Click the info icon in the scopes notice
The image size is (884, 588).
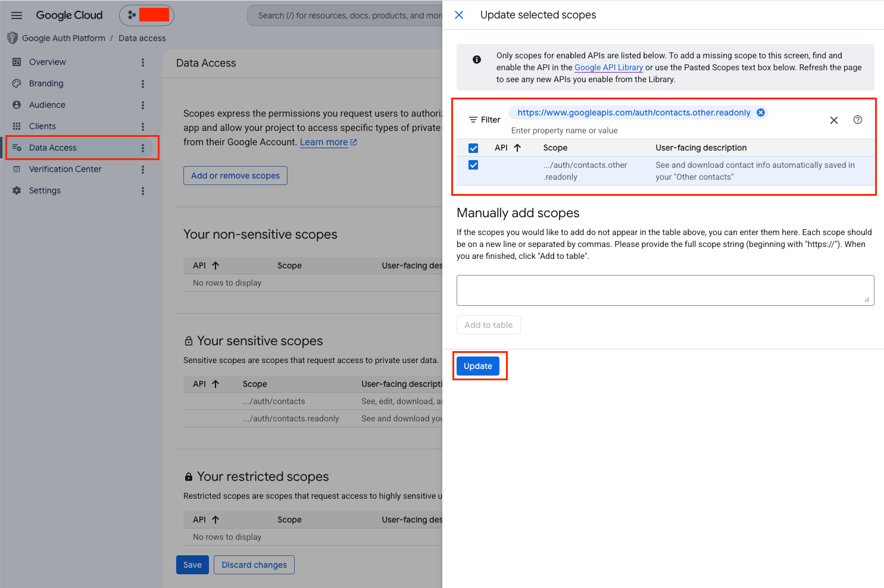[x=477, y=60]
